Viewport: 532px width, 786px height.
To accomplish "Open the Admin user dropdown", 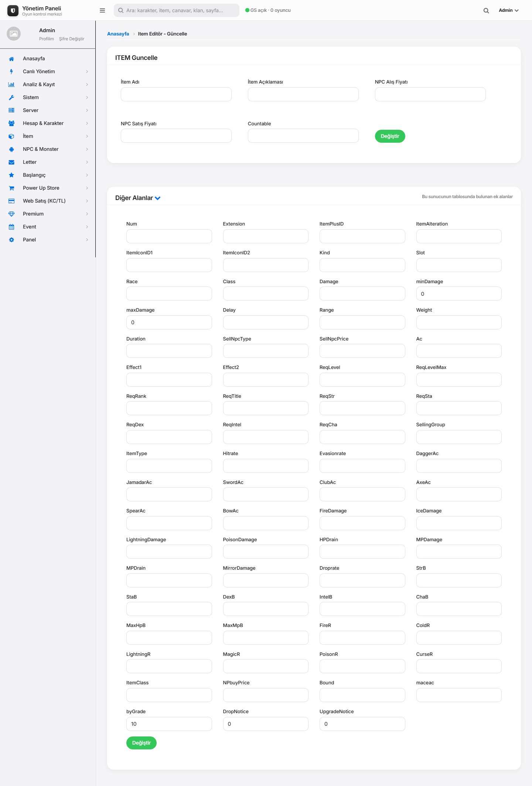I will tap(509, 10).
